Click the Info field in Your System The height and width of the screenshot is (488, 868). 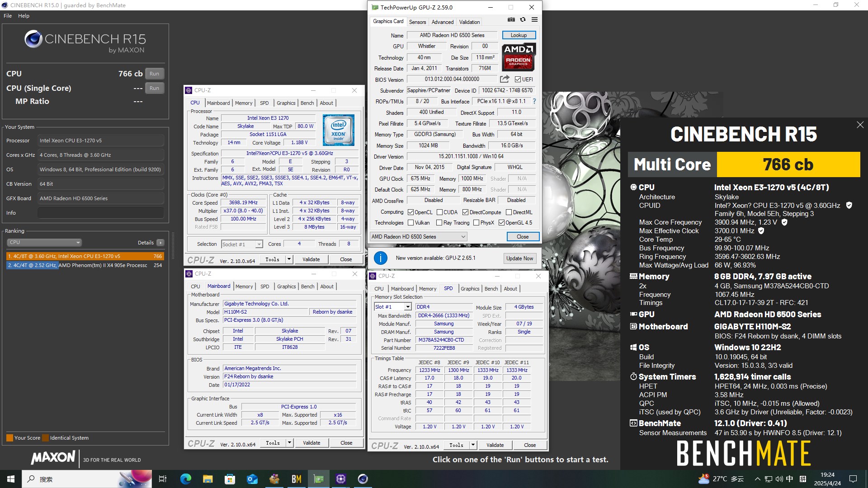100,213
